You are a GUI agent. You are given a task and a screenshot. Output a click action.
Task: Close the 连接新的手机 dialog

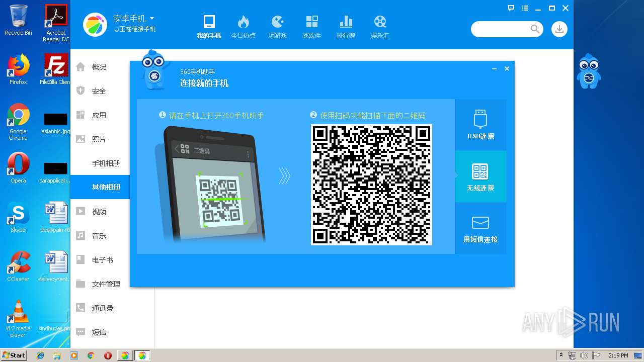pyautogui.click(x=507, y=69)
